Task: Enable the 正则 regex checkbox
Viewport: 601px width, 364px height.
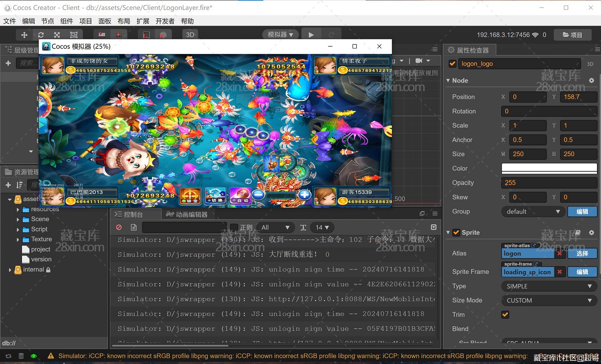Action: [234, 227]
